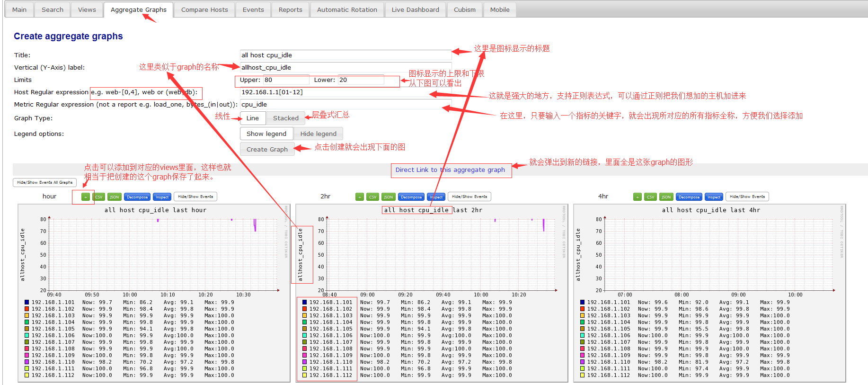
Task: Click the Host Regular expression input field
Action: tap(345, 92)
